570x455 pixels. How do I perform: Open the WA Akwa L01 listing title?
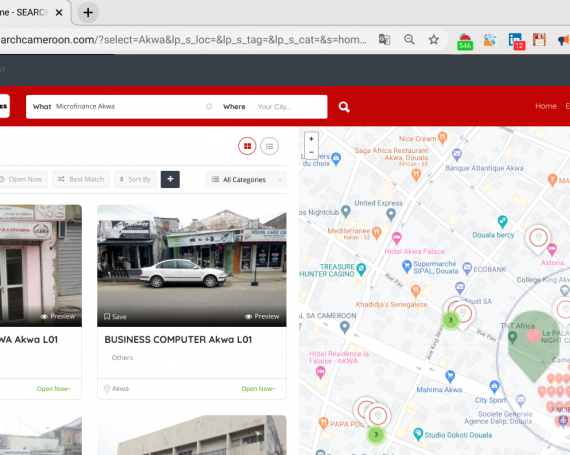(29, 339)
